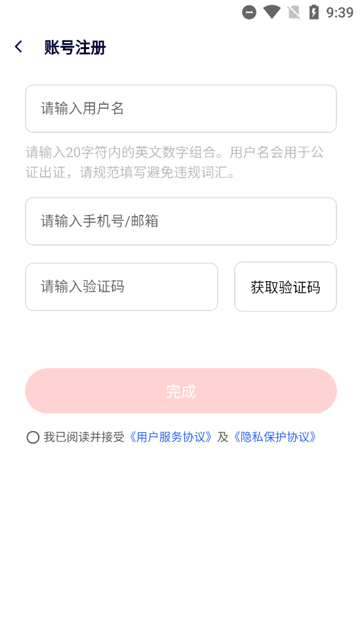The height and width of the screenshot is (644, 362).
Task: Click the do-not-disturb status bar icon
Action: tap(249, 12)
